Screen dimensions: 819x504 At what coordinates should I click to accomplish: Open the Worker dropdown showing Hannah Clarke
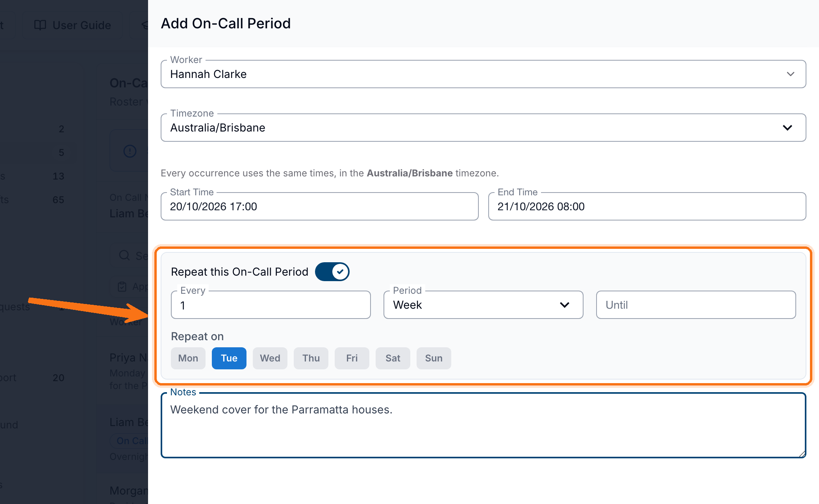coord(483,74)
